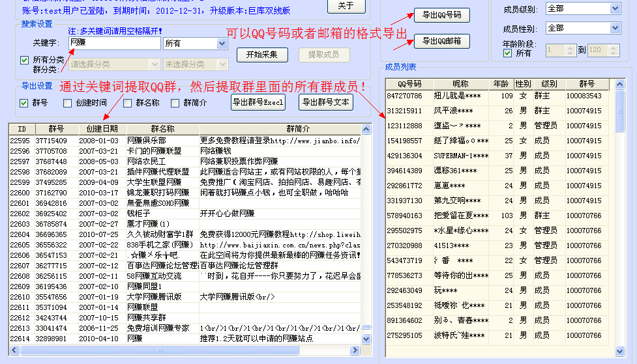This screenshot has width=637, height=364.
Task: Click right arrow of group list horizontal scrollbar
Action: click(x=355, y=350)
